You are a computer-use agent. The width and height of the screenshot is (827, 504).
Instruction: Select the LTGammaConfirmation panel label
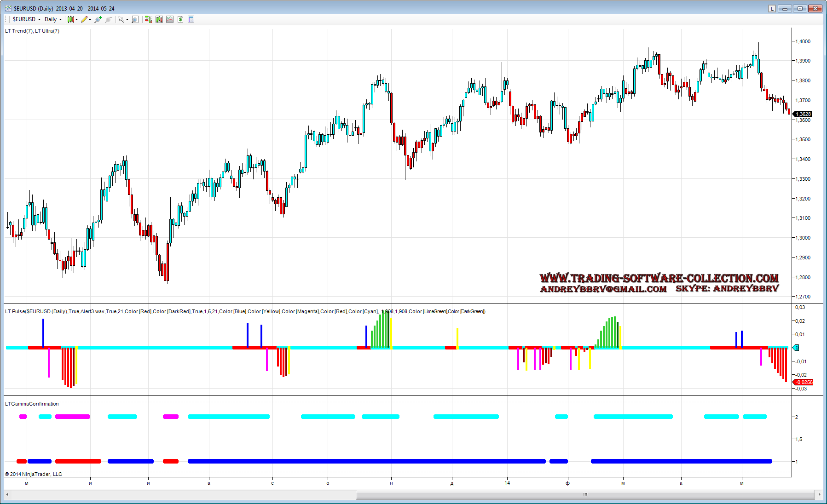pyautogui.click(x=32, y=404)
